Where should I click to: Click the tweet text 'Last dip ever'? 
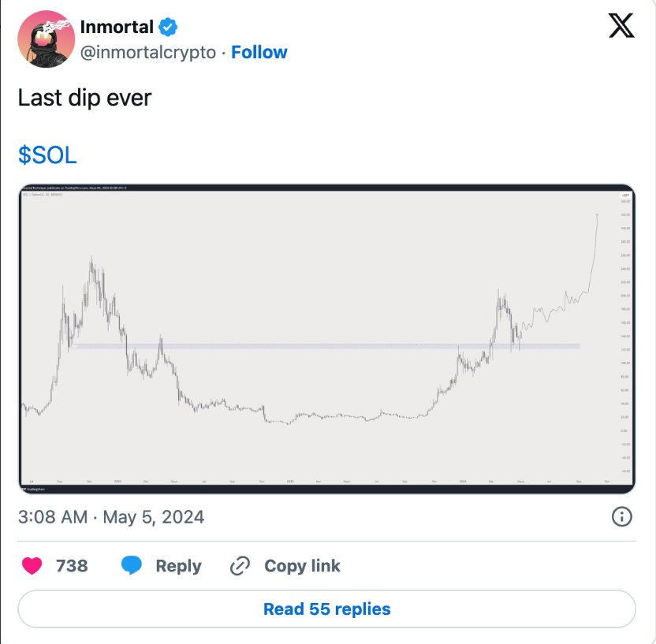[x=84, y=99]
